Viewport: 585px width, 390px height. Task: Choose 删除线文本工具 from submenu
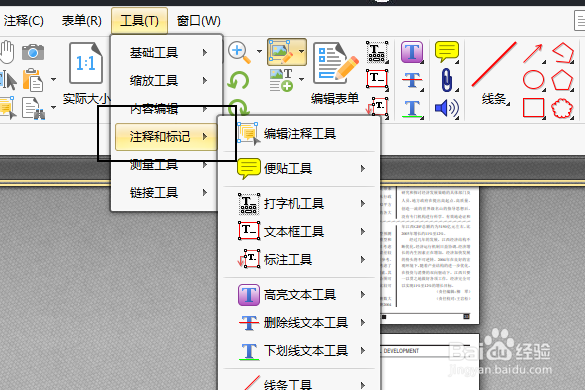coord(299,323)
